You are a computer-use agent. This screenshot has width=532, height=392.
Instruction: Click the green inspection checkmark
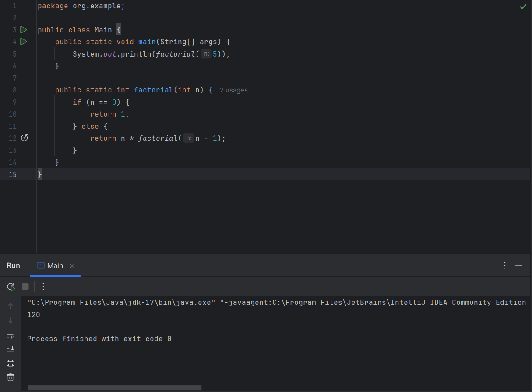tap(523, 7)
